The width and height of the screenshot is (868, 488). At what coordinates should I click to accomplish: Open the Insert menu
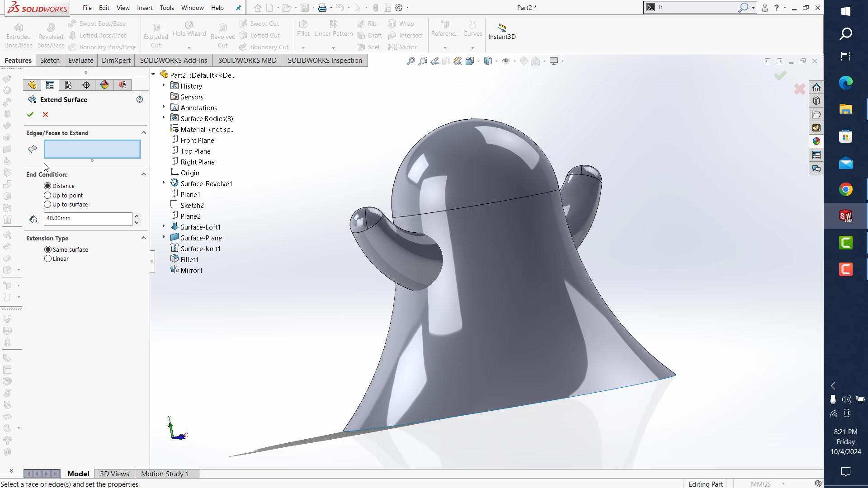(145, 8)
